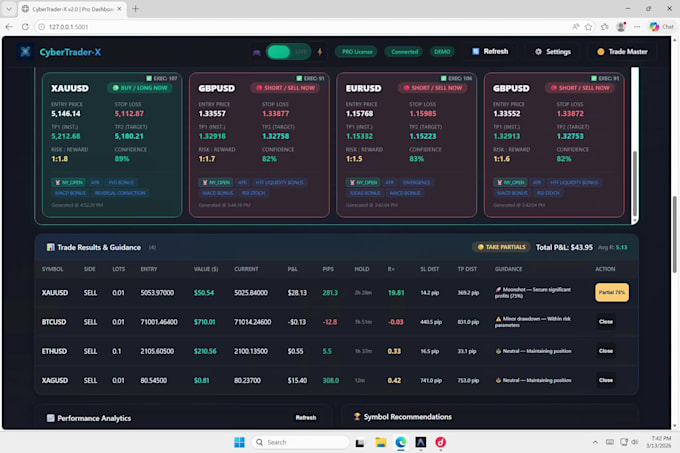
Task: Open a new browser tab
Action: coord(135,9)
